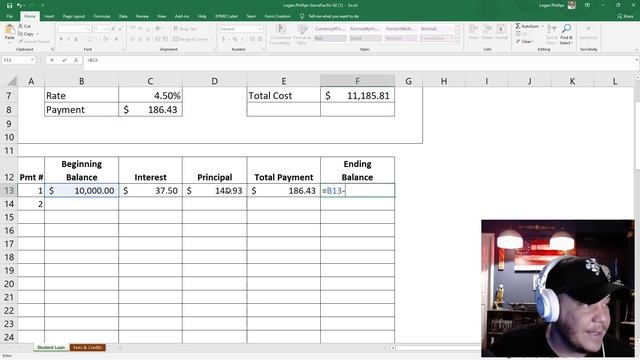Toggle Italic formatting
This screenshot has height=360, width=640.
click(68, 39)
